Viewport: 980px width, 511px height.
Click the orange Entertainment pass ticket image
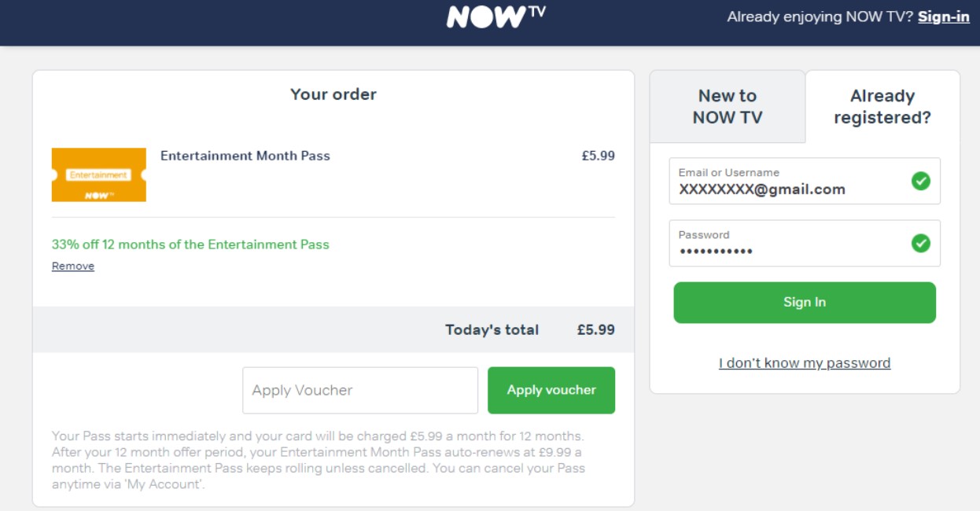[x=99, y=175]
